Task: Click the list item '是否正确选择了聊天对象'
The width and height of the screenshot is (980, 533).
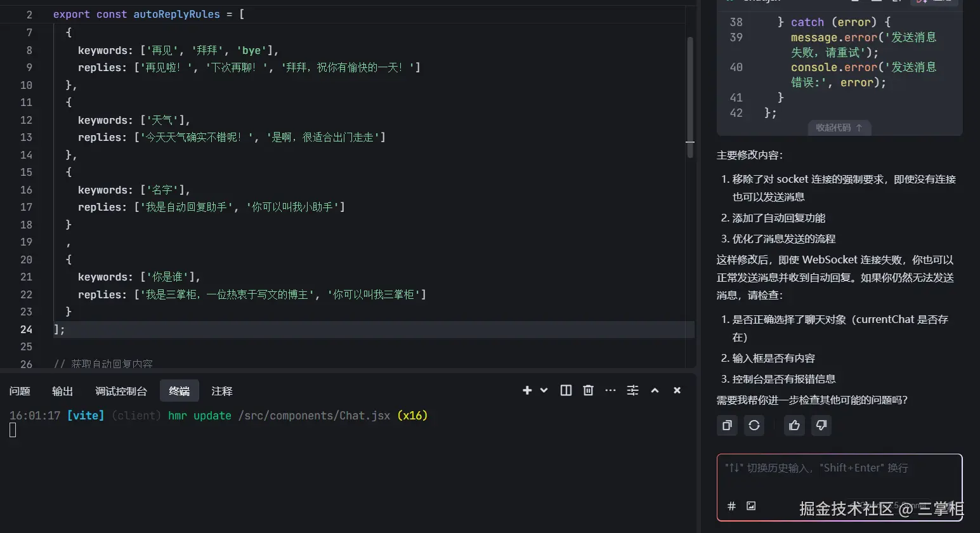Action: (840, 328)
